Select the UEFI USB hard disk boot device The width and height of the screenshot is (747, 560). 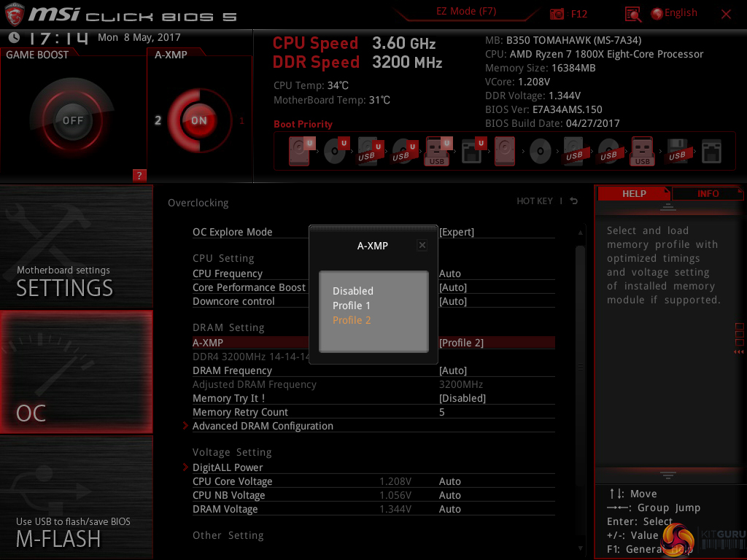[x=370, y=151]
